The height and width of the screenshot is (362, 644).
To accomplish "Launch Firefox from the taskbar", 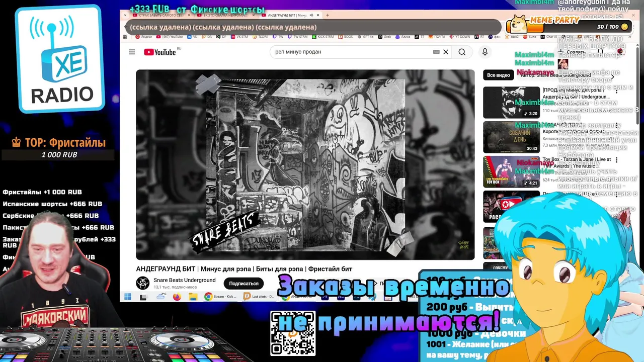I will click(177, 297).
